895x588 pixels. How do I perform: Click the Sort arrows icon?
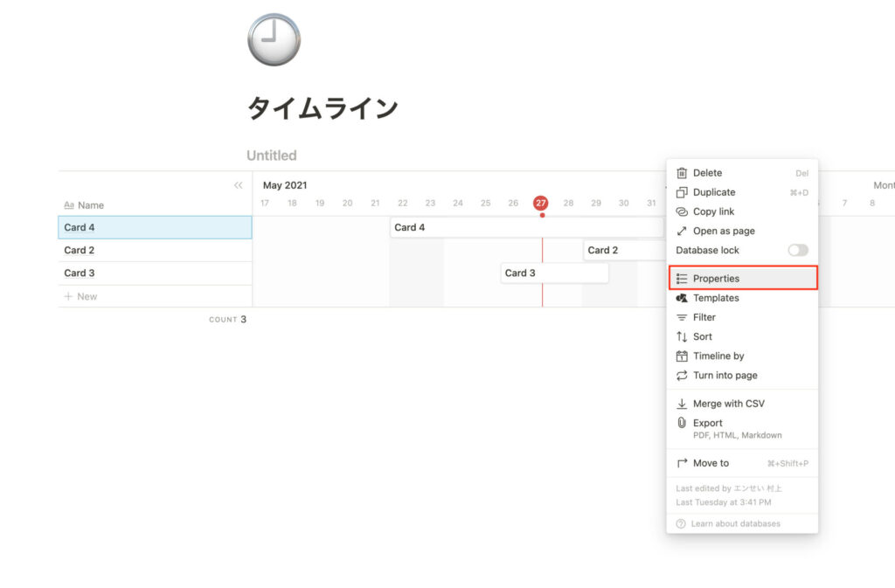[x=682, y=336]
